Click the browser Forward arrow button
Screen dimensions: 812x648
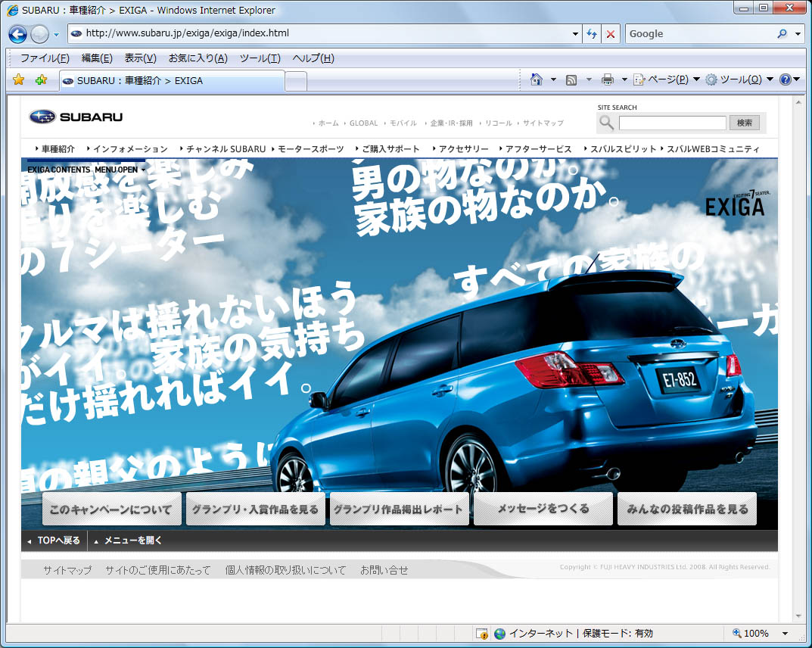coord(40,34)
